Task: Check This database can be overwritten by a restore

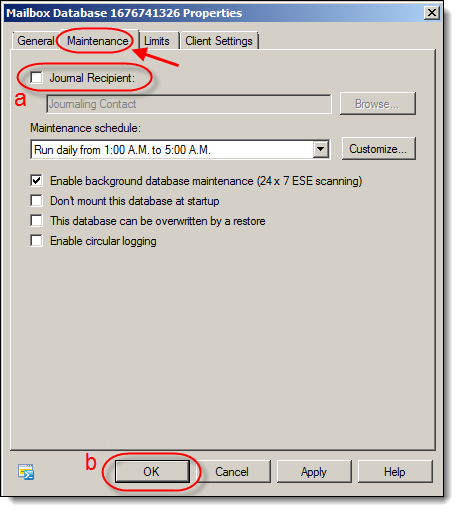Action: tap(36, 221)
